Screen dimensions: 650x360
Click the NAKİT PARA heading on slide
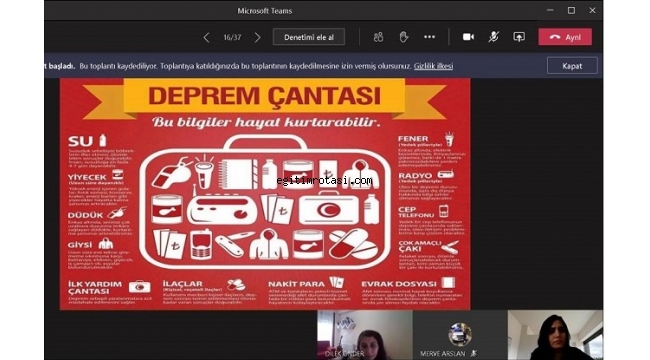tap(296, 284)
